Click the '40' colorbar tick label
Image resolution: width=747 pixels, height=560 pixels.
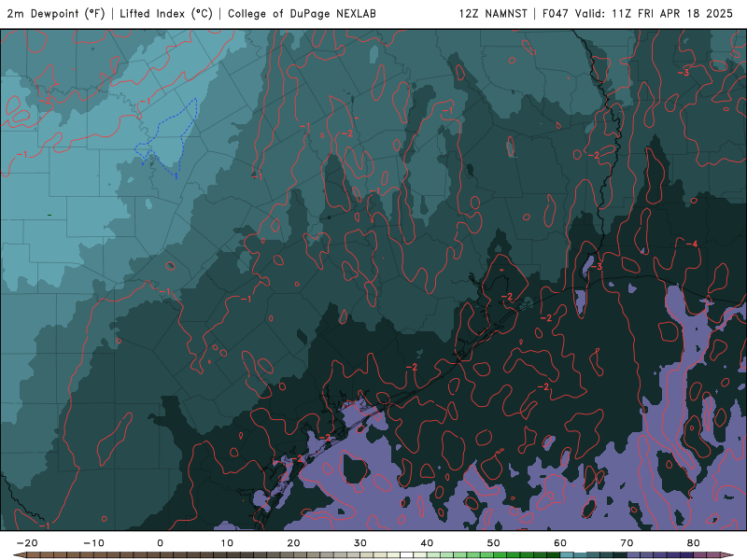pyautogui.click(x=427, y=543)
